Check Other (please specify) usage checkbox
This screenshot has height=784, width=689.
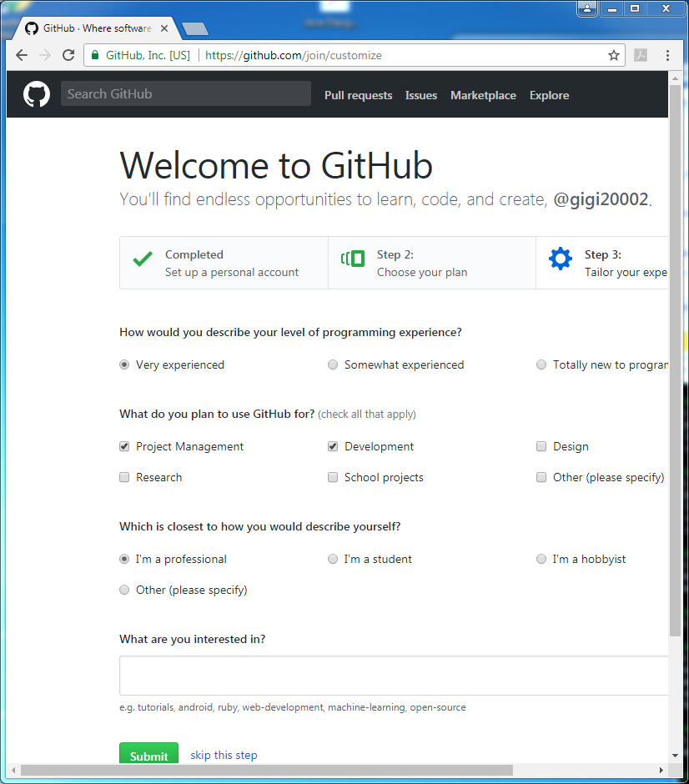click(x=541, y=477)
